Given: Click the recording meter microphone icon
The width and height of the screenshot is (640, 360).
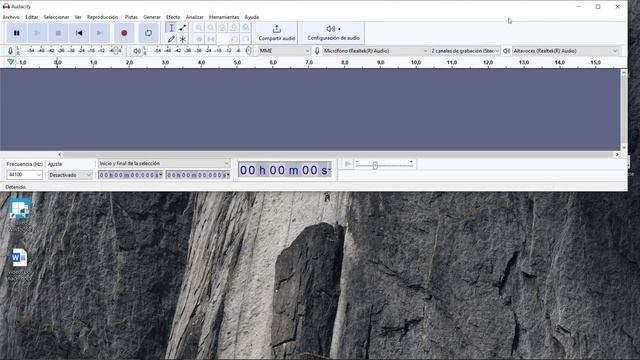Looking at the screenshot, I should pos(11,51).
